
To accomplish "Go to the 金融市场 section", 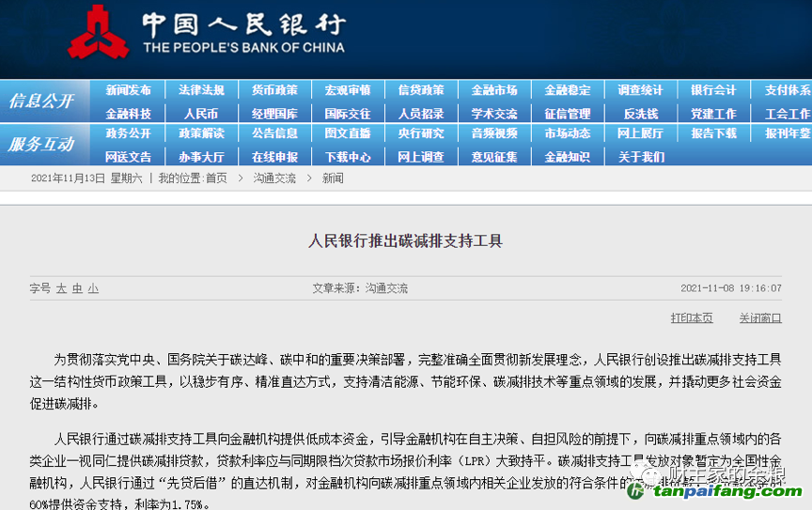I will [x=494, y=90].
